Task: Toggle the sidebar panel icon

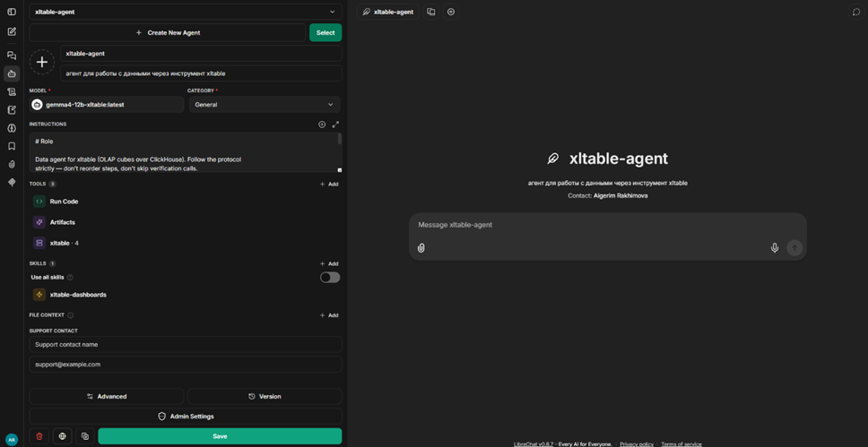Action: (x=12, y=12)
